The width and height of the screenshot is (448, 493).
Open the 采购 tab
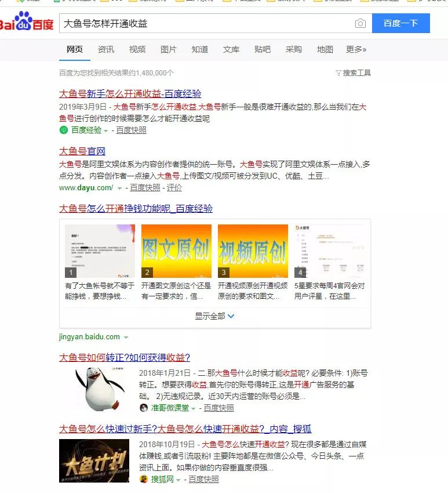(x=293, y=49)
